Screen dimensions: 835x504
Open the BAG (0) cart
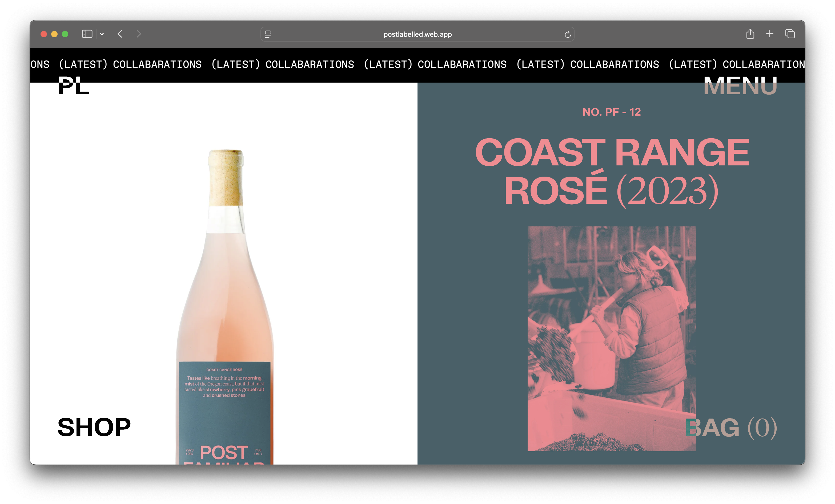731,428
